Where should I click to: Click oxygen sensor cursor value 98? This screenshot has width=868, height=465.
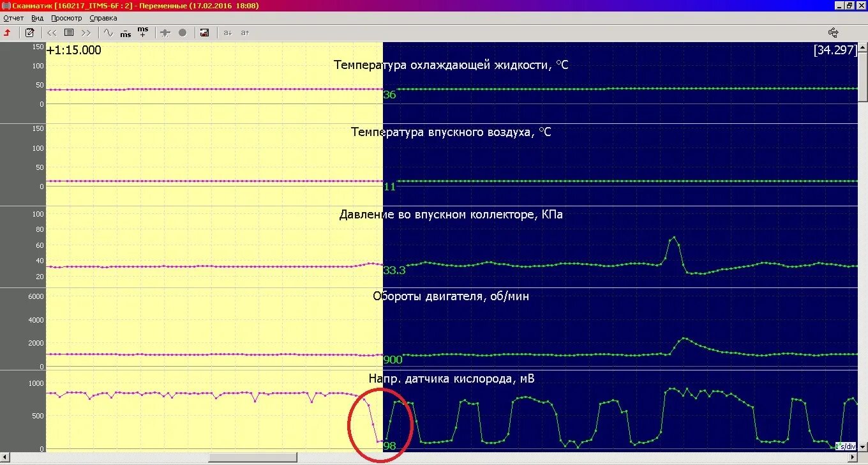tap(389, 446)
